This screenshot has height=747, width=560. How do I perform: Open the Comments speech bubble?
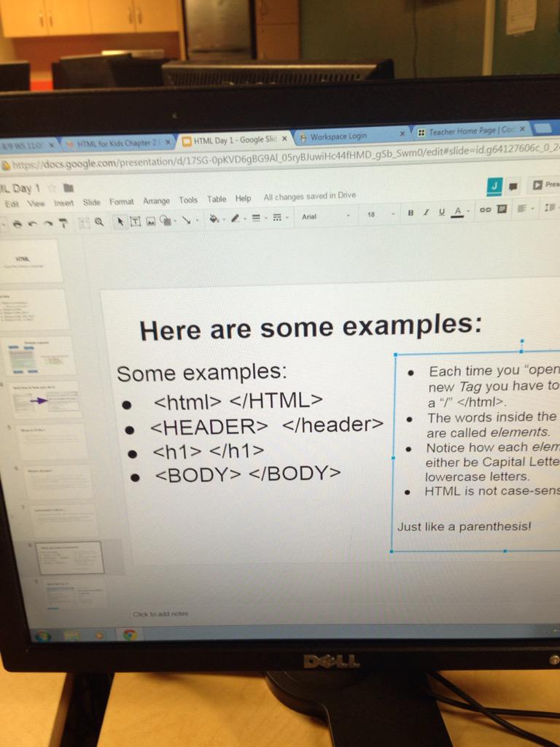pyautogui.click(x=513, y=186)
